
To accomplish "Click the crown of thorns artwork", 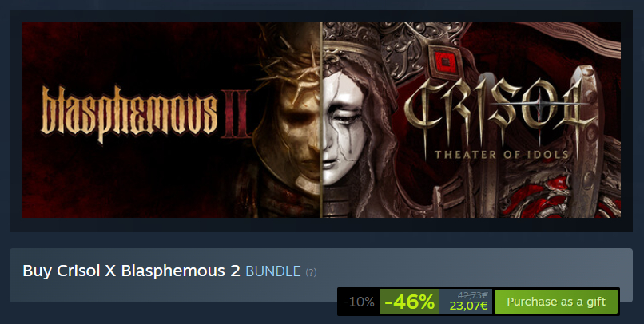I will pyautogui.click(x=289, y=65).
